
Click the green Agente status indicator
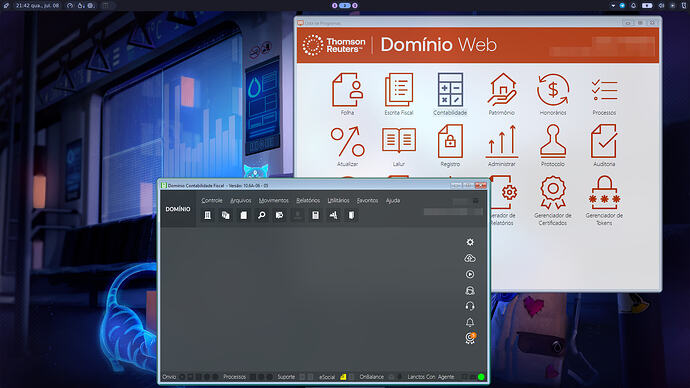(x=481, y=377)
